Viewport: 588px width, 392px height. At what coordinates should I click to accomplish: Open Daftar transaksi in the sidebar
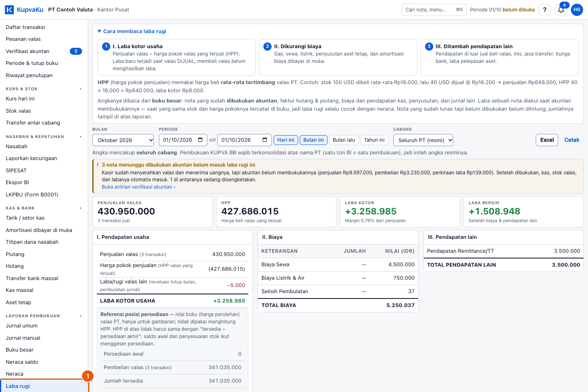(44, 27)
